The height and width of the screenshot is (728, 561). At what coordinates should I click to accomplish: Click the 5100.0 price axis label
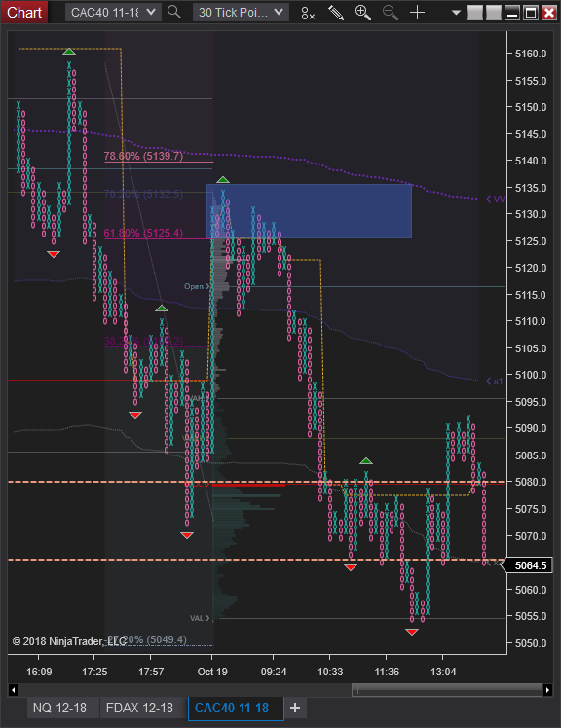pos(531,375)
